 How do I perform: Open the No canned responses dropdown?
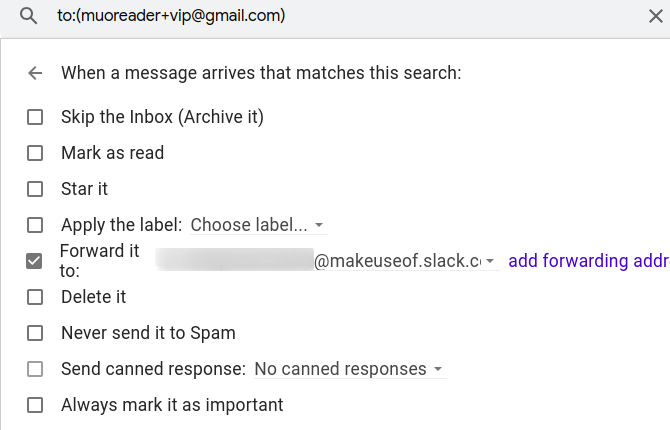tap(350, 369)
